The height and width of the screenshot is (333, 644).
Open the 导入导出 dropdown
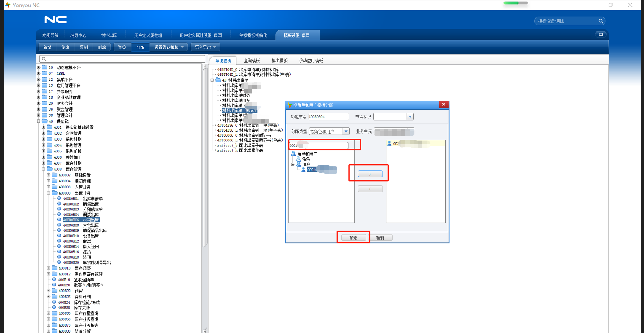(x=205, y=47)
